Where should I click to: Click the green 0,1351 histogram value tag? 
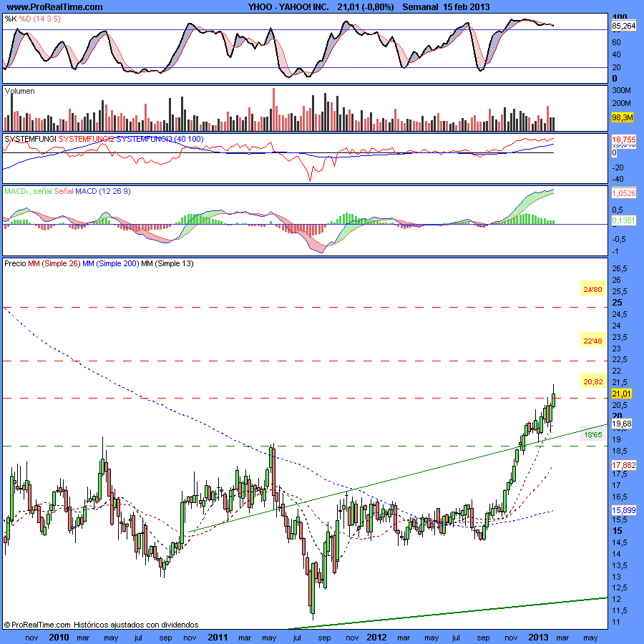[x=624, y=220]
